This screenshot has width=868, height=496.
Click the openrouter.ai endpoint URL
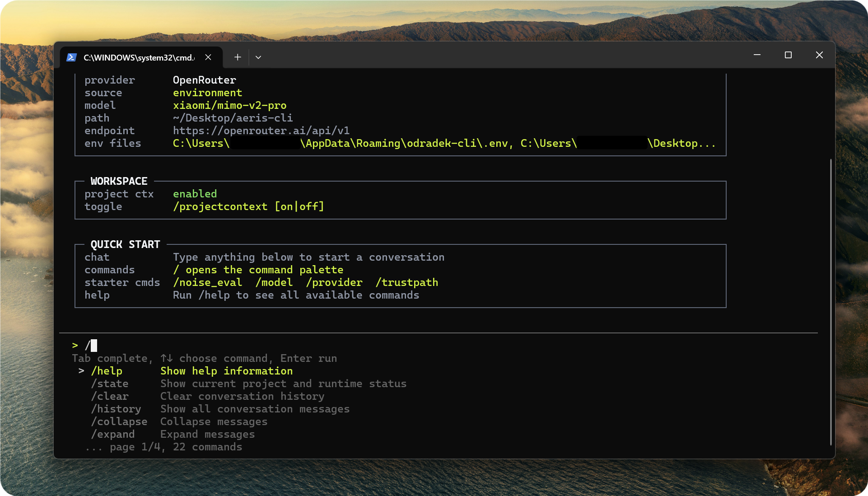[261, 131]
